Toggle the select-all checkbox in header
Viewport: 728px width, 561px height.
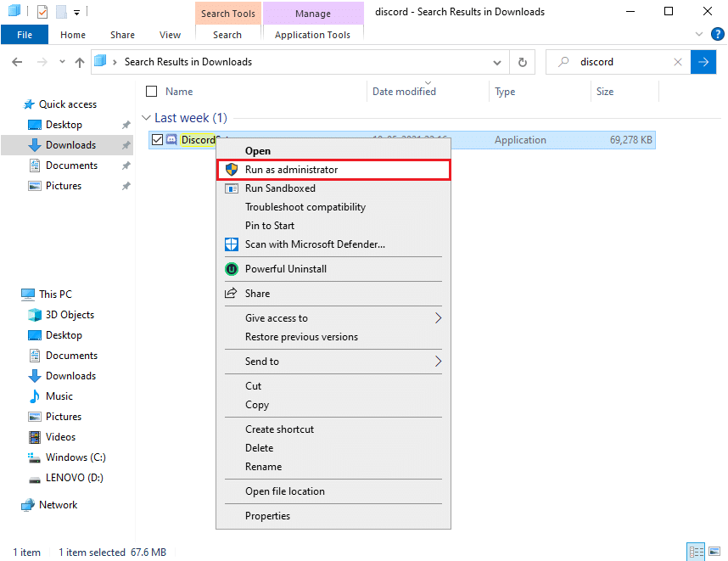(x=152, y=92)
